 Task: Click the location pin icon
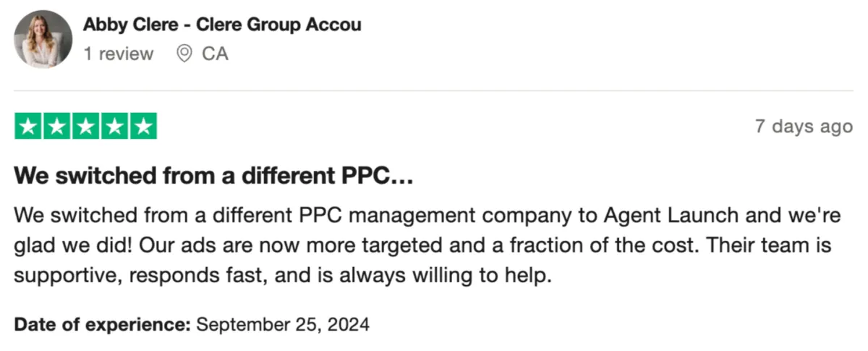point(184,54)
